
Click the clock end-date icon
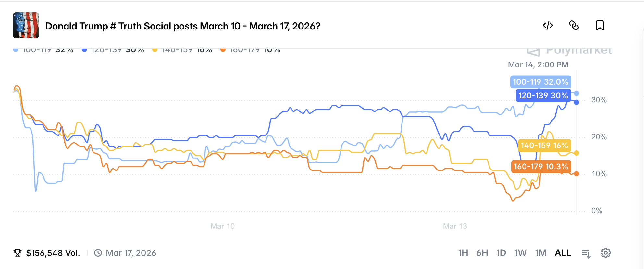pyautogui.click(x=98, y=253)
